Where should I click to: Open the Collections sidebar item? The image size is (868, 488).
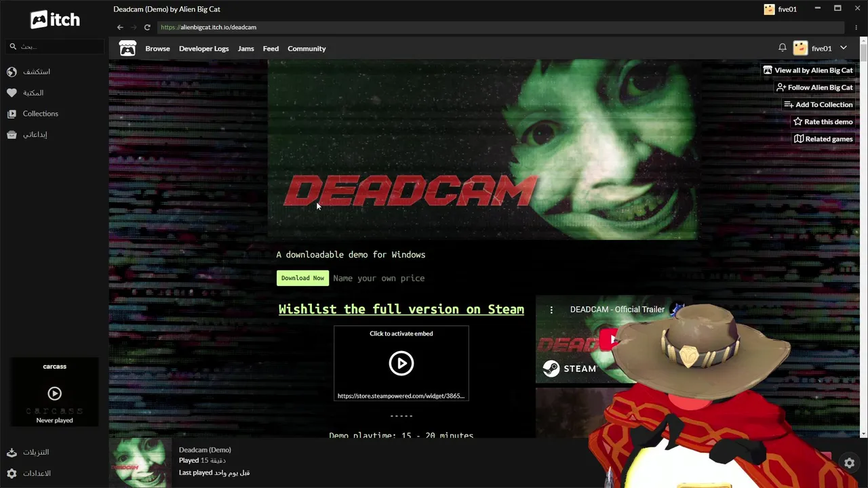[x=33, y=114]
